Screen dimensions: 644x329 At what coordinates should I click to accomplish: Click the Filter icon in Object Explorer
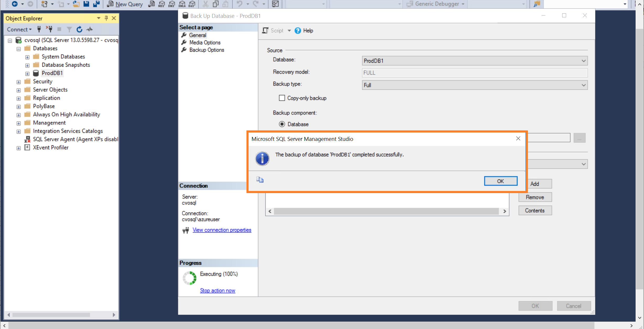coord(69,29)
